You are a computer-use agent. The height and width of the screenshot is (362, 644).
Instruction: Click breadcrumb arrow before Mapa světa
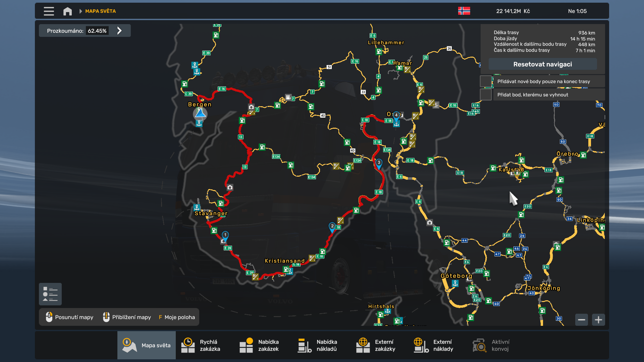click(x=80, y=11)
